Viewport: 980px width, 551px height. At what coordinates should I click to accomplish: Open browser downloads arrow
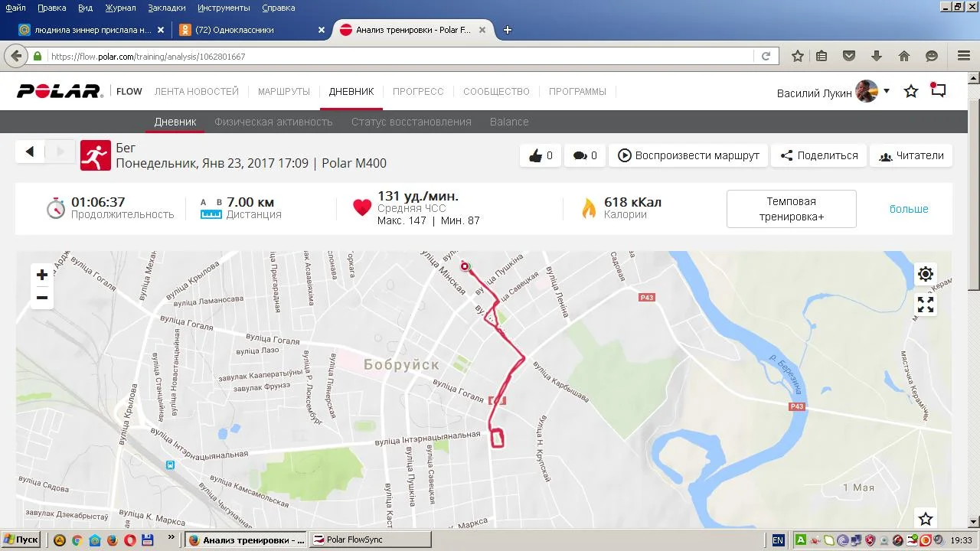click(877, 56)
